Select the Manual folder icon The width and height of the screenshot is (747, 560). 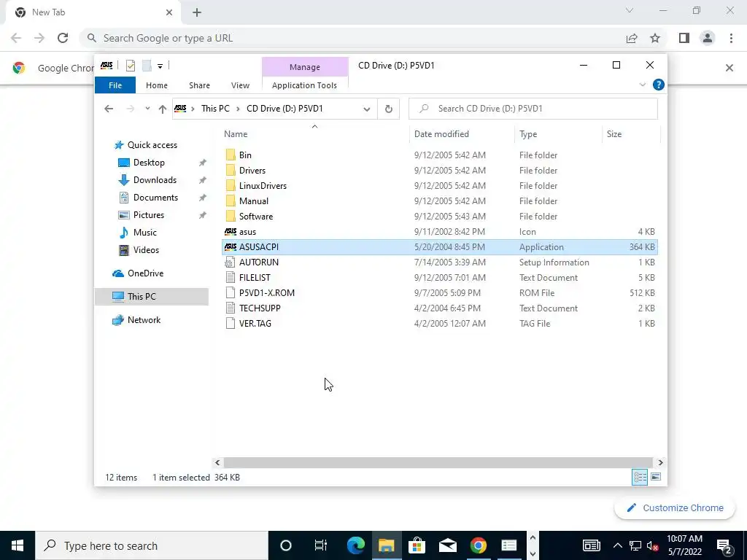tap(231, 201)
